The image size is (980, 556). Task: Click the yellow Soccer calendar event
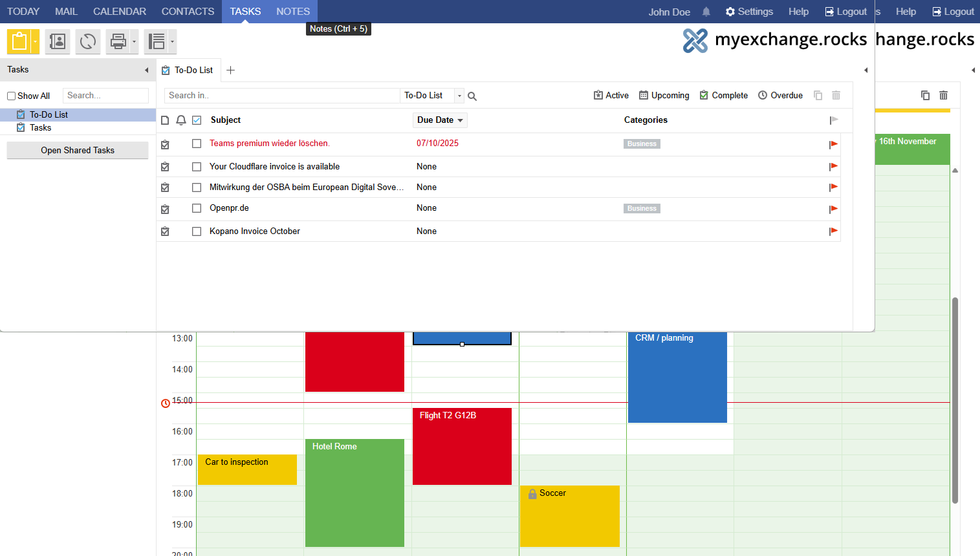pos(569,516)
